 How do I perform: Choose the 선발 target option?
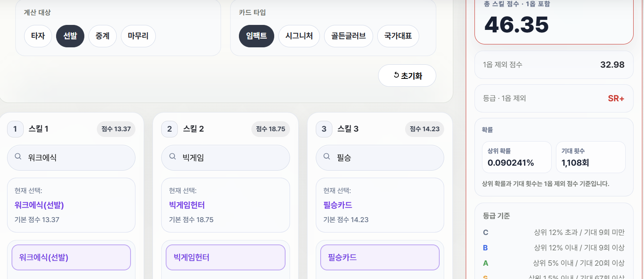[70, 36]
